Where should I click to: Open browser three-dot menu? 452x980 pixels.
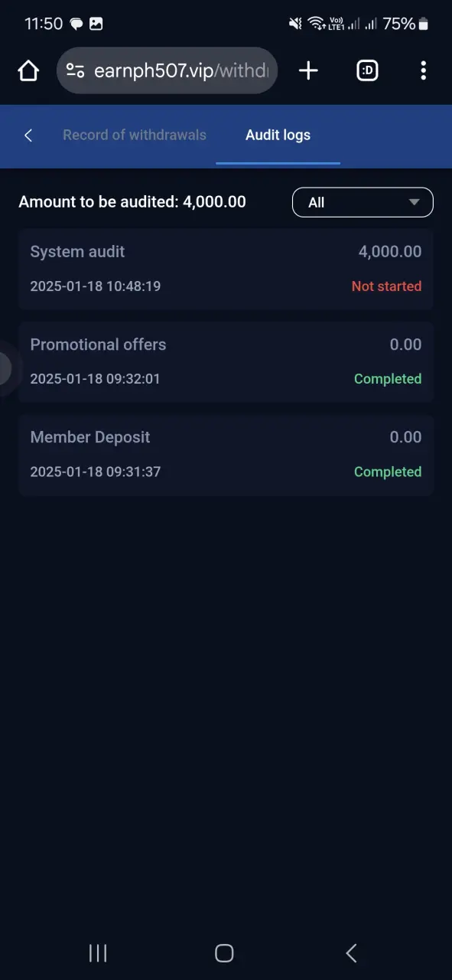(x=423, y=71)
